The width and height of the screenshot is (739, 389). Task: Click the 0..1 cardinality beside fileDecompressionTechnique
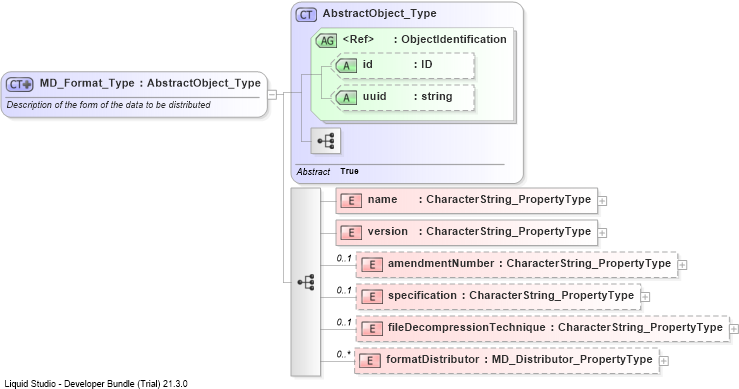(x=344, y=323)
